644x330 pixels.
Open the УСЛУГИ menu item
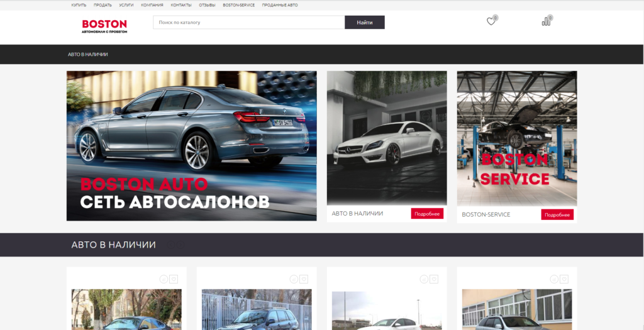tap(126, 5)
